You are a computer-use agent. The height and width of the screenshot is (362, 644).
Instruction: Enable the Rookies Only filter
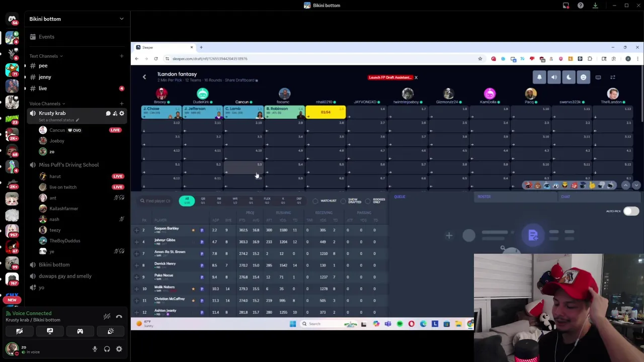click(x=368, y=201)
